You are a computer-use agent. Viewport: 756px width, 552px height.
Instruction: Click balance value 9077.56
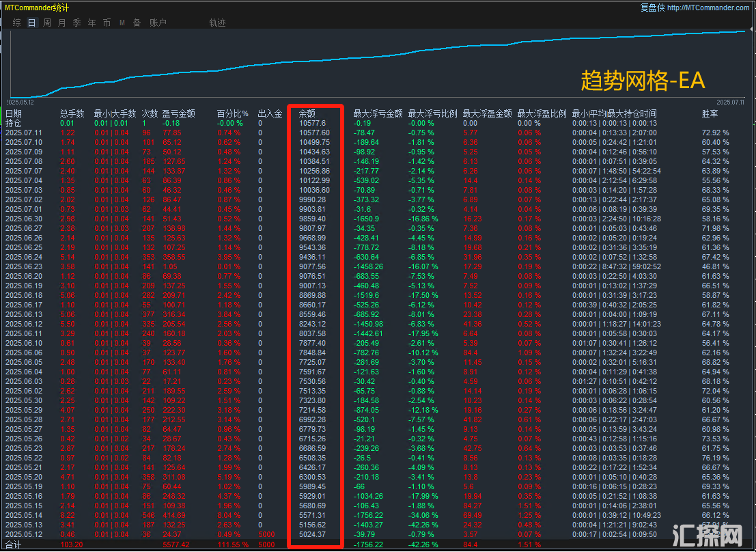pyautogui.click(x=312, y=267)
